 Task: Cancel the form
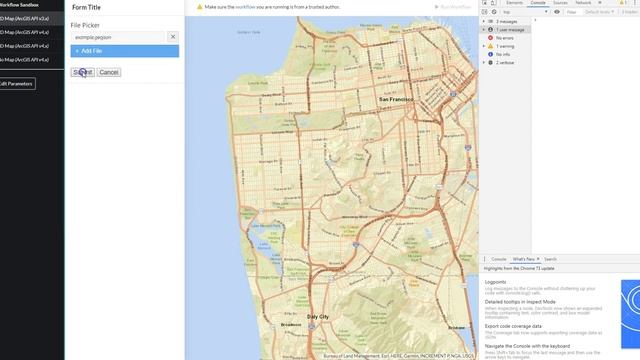tap(109, 72)
